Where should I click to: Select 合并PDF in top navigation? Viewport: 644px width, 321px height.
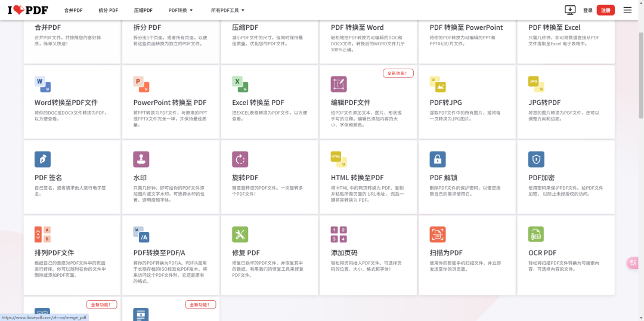(x=73, y=10)
